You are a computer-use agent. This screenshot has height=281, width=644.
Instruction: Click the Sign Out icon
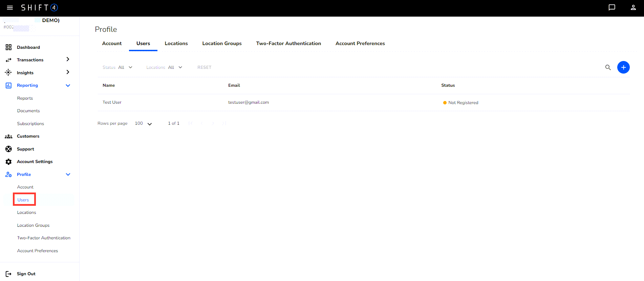click(x=8, y=274)
